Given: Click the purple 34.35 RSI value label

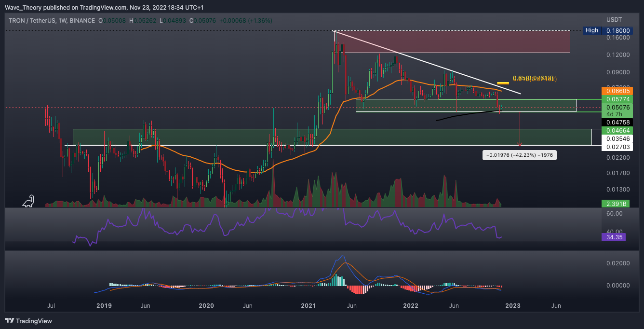Looking at the screenshot, I should (614, 237).
